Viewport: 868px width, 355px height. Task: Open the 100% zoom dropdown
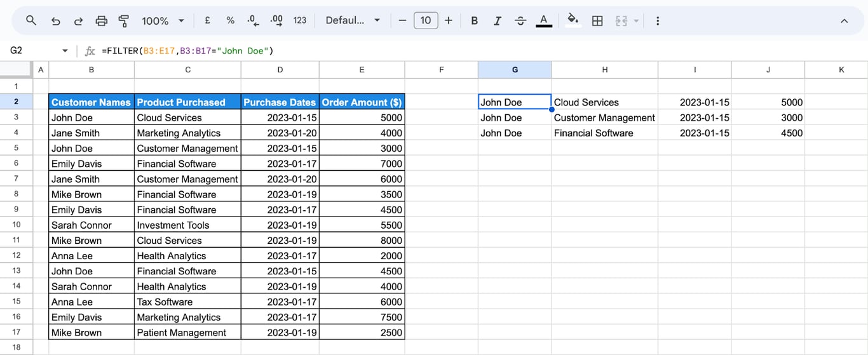(163, 20)
